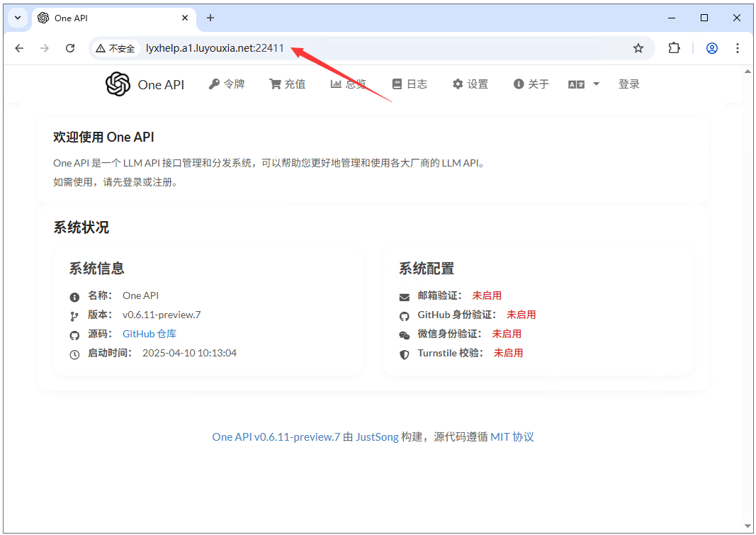Open the GitHub 仓库 source link
The image size is (756, 535).
click(x=149, y=334)
